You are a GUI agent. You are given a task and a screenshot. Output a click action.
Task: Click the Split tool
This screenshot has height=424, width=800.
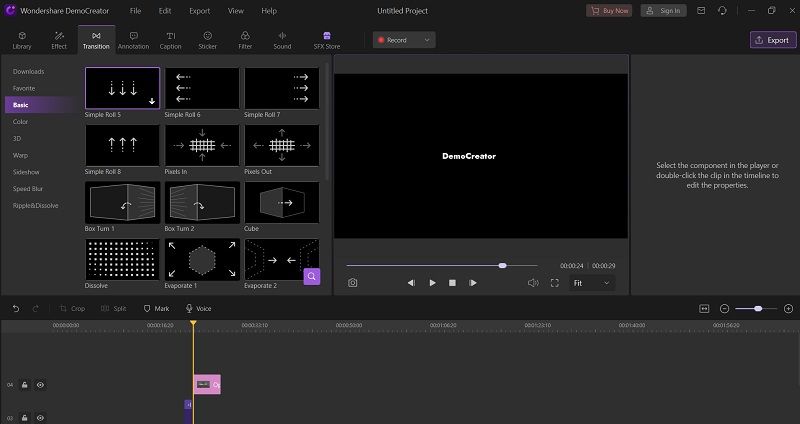point(113,309)
